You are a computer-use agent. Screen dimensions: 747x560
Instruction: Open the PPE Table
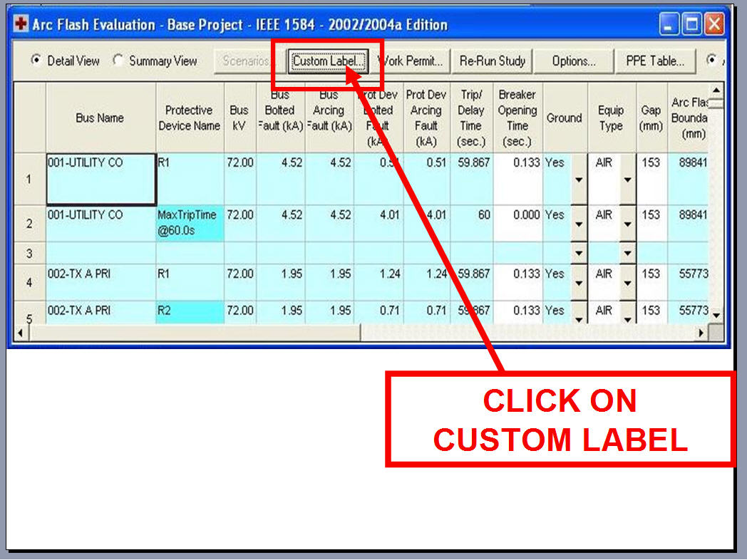(x=654, y=61)
